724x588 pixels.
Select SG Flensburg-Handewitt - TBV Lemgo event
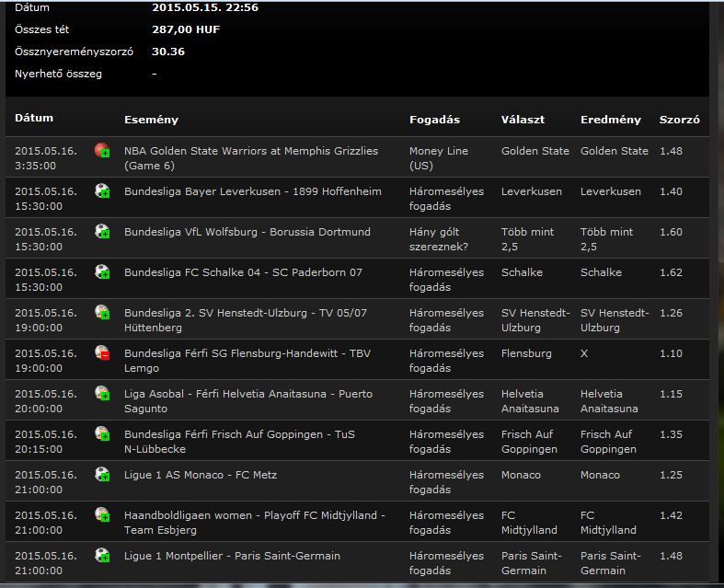(247, 361)
